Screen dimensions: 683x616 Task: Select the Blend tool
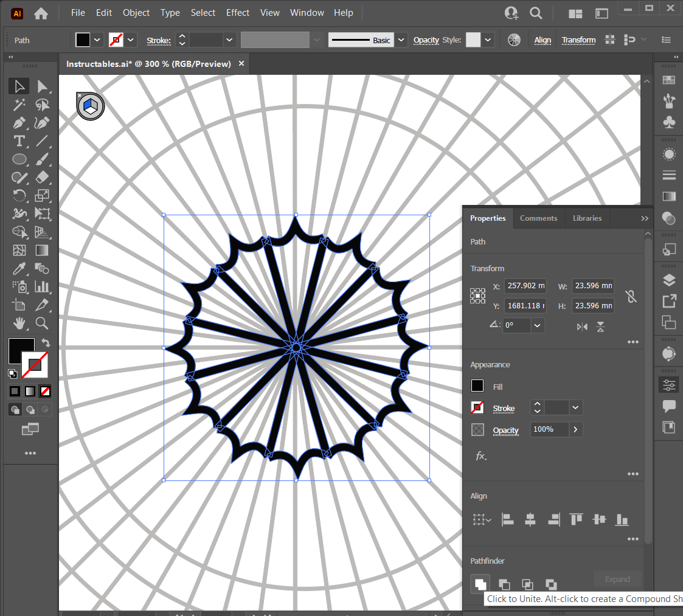(x=42, y=268)
